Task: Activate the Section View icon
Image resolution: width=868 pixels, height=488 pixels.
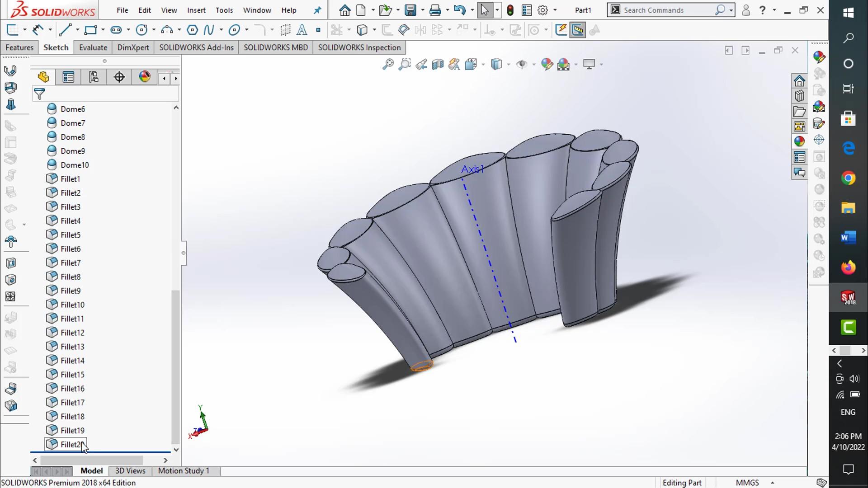Action: coord(438,64)
